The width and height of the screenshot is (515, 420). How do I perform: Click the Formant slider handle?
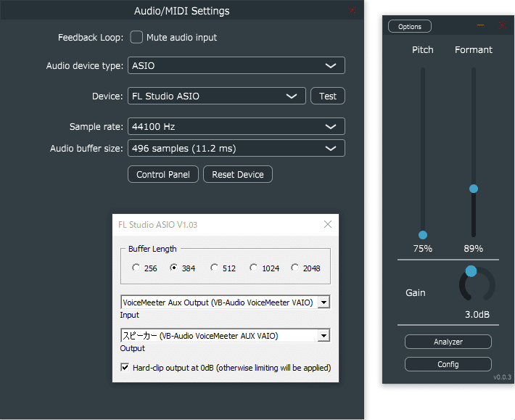473,189
